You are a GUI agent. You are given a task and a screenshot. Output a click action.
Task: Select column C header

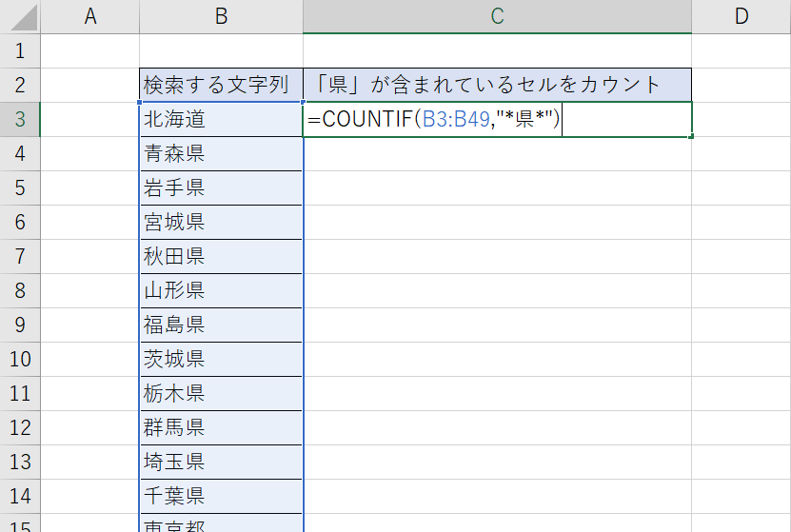(x=497, y=16)
